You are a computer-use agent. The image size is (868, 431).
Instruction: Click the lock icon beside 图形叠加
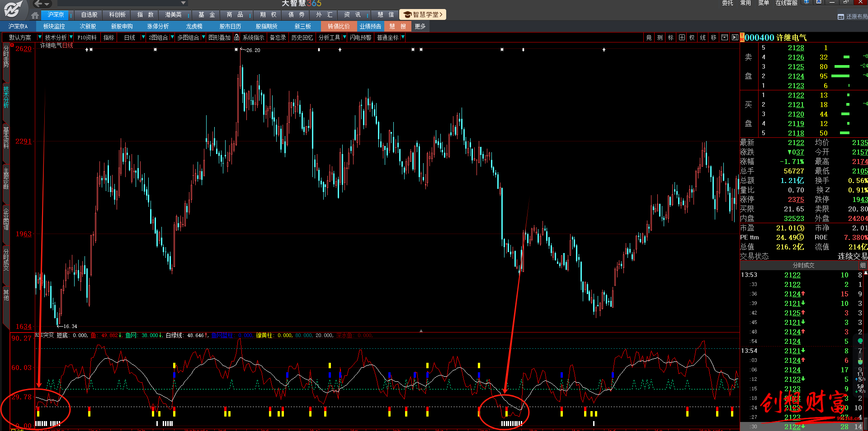(x=236, y=37)
